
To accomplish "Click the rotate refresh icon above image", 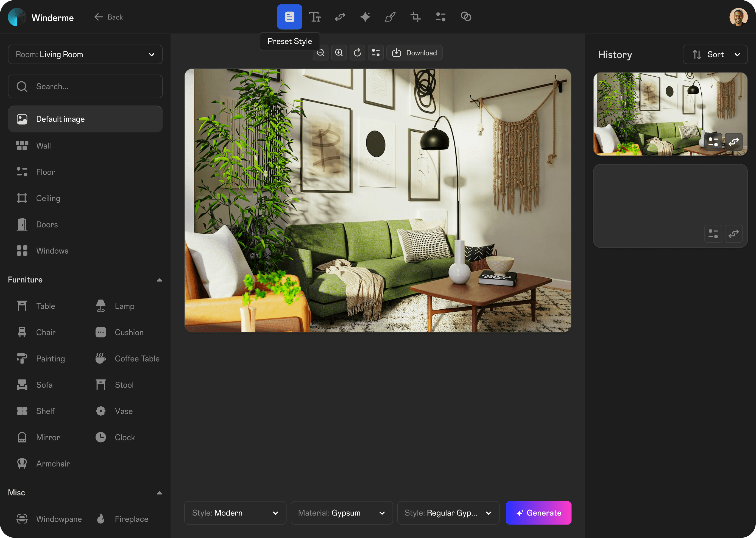I will [x=357, y=53].
